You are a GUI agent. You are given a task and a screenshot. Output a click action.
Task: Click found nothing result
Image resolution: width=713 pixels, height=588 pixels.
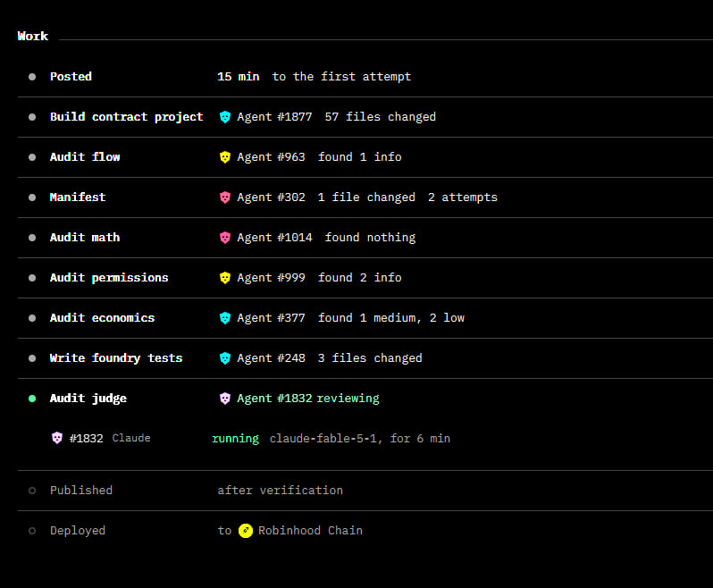pos(370,238)
